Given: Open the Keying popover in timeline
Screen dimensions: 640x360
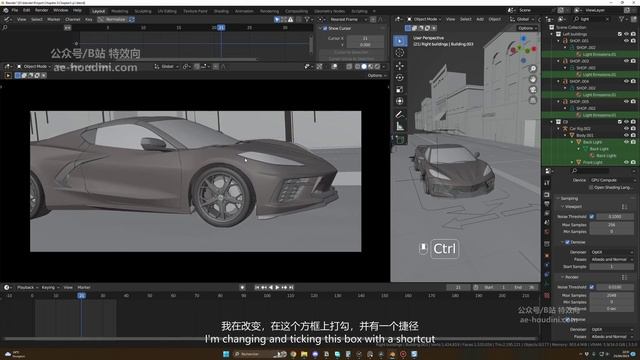Looking at the screenshot, I should click(49, 287).
